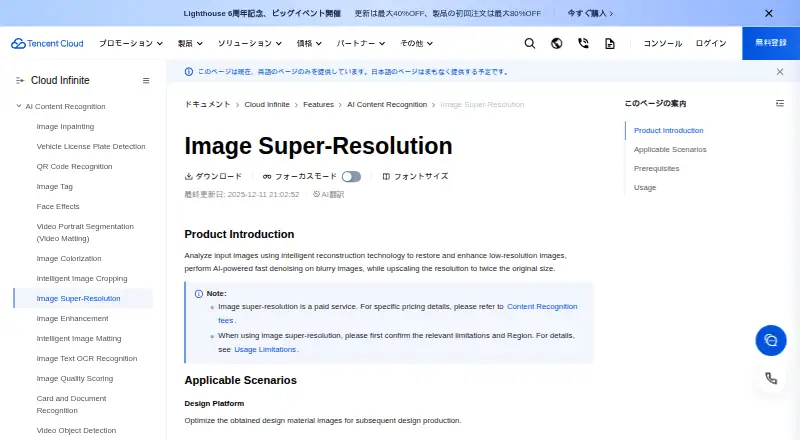Click the page guide list icon
This screenshot has width=800, height=440.
click(780, 103)
